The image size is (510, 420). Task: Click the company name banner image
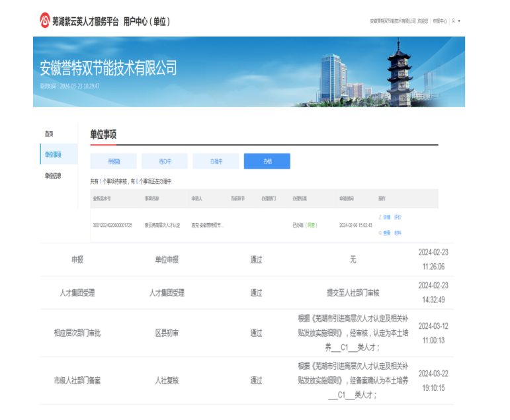[x=249, y=71]
